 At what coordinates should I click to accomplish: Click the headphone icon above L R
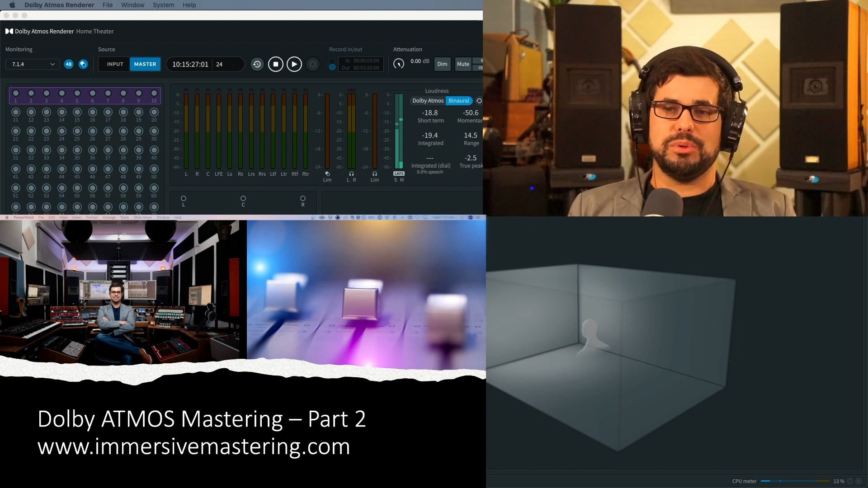pos(351,174)
